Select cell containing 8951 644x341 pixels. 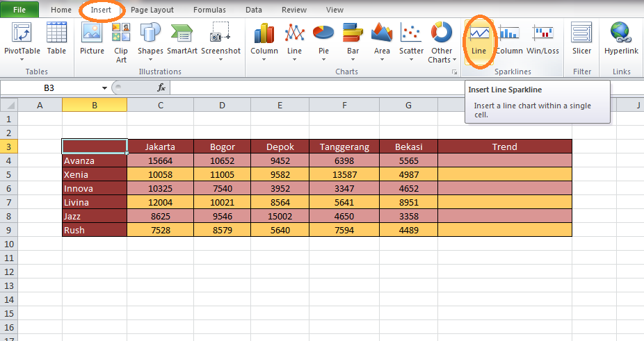coord(409,202)
